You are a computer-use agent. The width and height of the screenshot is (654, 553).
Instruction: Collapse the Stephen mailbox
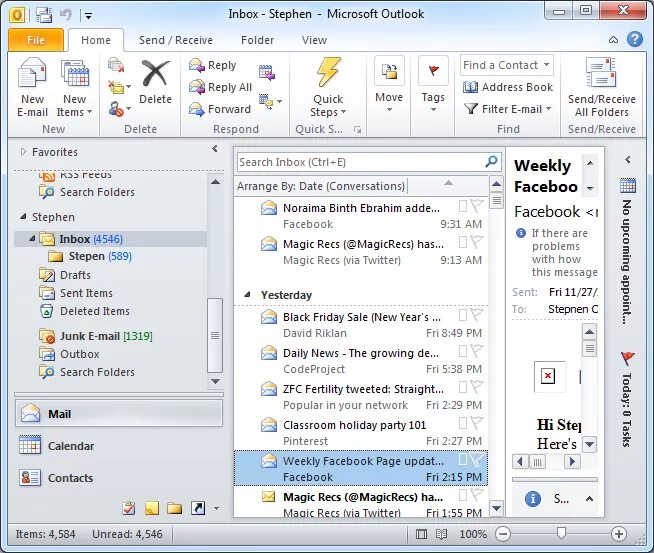pyautogui.click(x=23, y=217)
